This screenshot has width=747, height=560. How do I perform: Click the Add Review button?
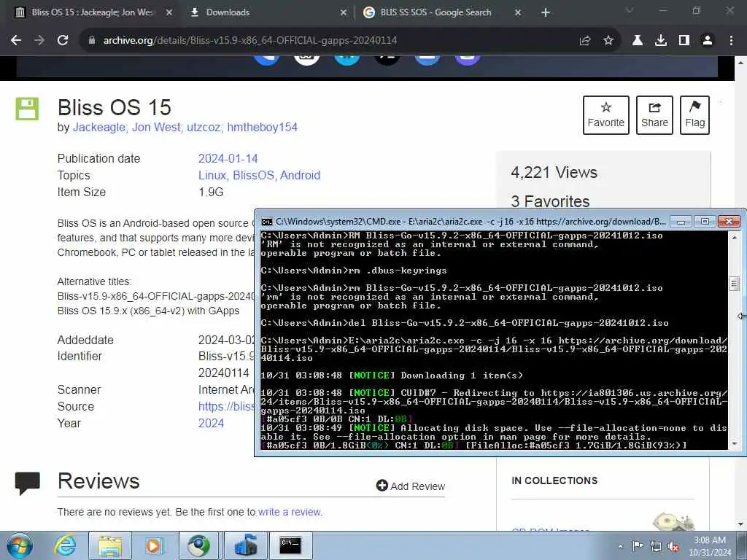tap(411, 486)
